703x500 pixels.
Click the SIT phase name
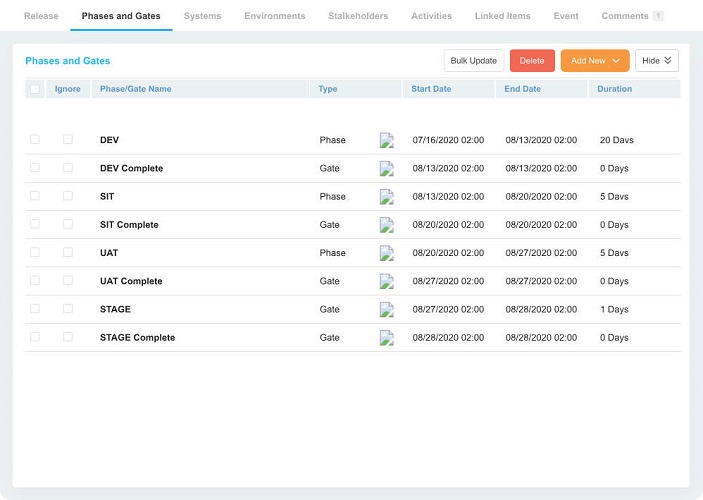pyautogui.click(x=107, y=196)
